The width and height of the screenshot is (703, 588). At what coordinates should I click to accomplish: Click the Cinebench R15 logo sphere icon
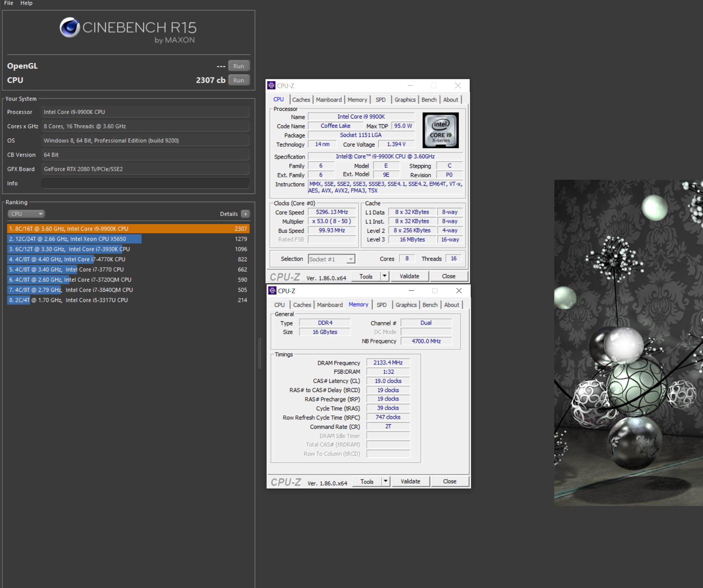(70, 28)
